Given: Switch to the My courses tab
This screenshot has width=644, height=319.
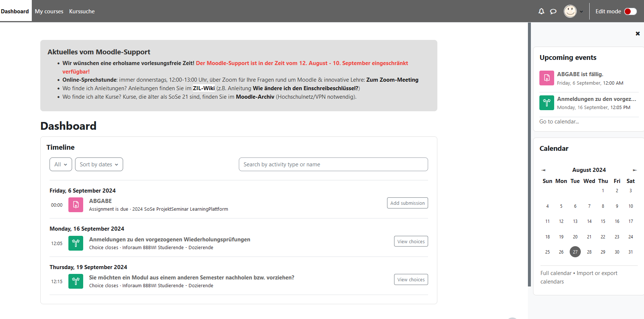Looking at the screenshot, I should pos(49,11).
